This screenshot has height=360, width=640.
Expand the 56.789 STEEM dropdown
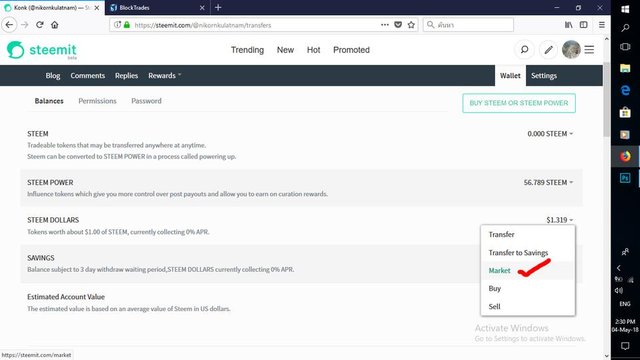tap(548, 182)
